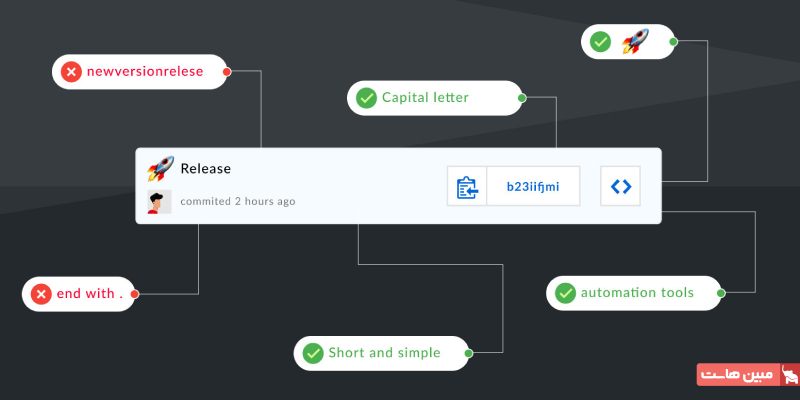
Task: Click green checkmark on automation tools label
Action: coord(565,293)
